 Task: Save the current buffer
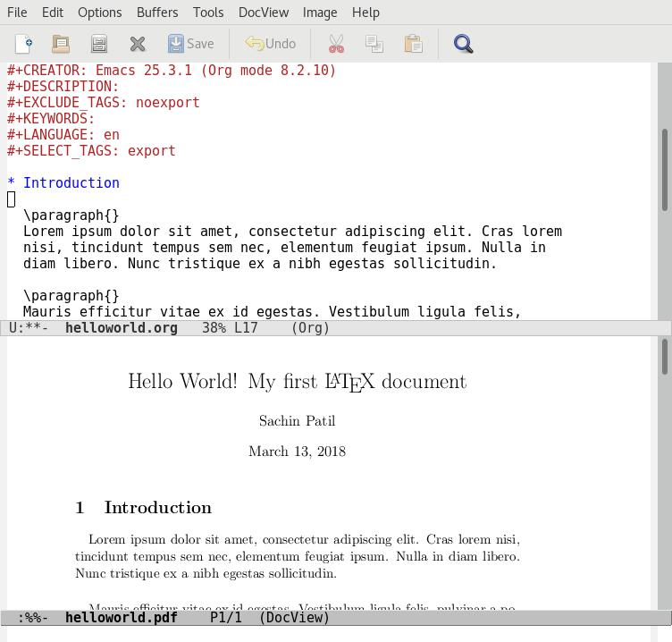click(191, 44)
